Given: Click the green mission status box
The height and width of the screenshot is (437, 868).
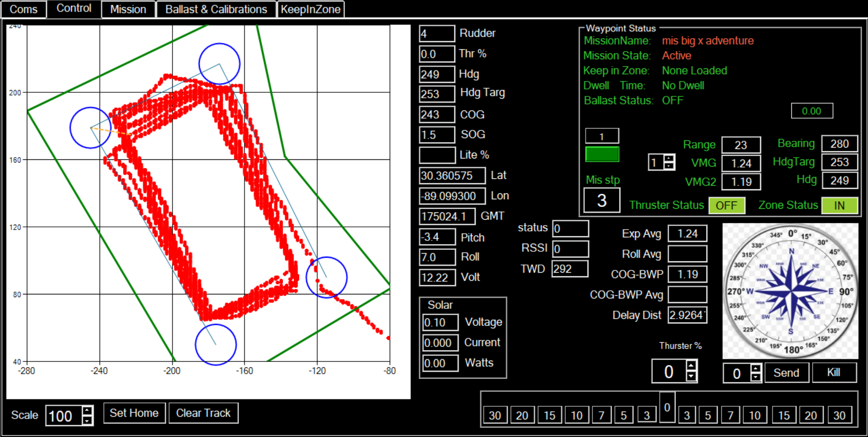Looking at the screenshot, I should 602,154.
